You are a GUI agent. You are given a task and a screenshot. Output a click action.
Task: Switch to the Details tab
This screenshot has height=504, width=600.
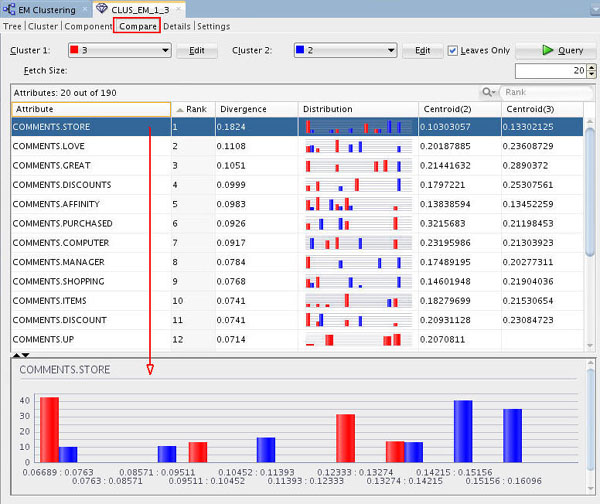click(x=176, y=25)
